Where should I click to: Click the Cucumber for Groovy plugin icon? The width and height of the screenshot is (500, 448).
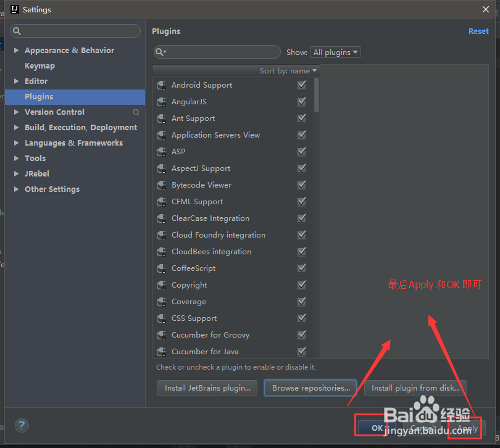[161, 335]
